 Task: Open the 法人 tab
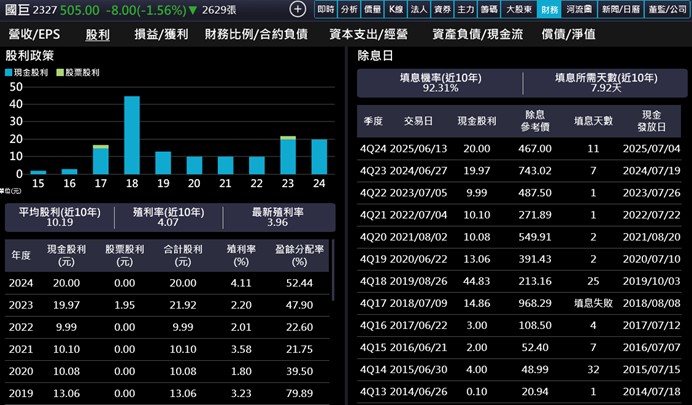point(418,9)
